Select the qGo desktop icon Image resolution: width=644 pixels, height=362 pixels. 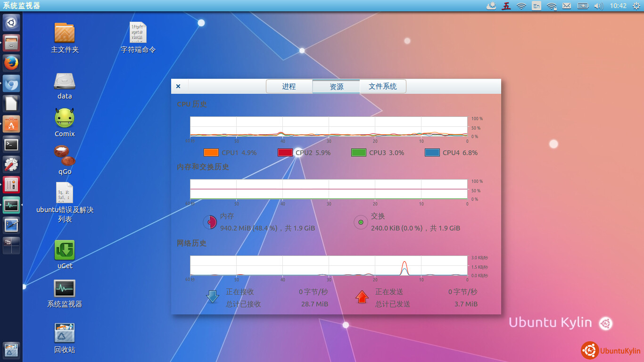pyautogui.click(x=65, y=156)
